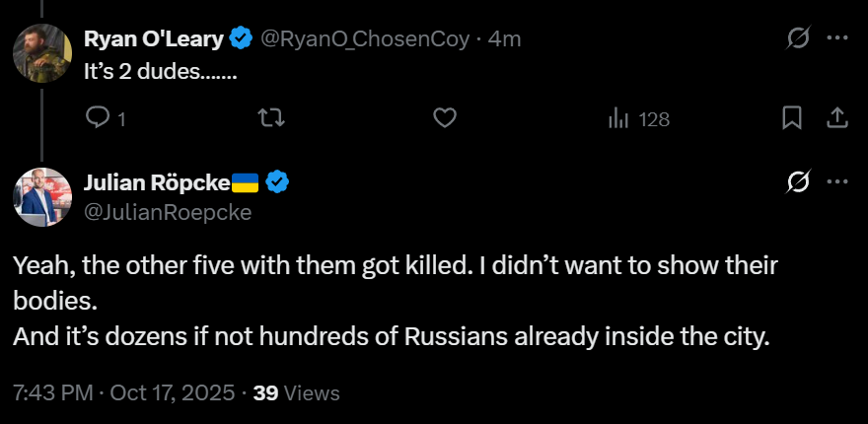Repost Ryan O'Leary's tweet
868x424 pixels.
(270, 118)
